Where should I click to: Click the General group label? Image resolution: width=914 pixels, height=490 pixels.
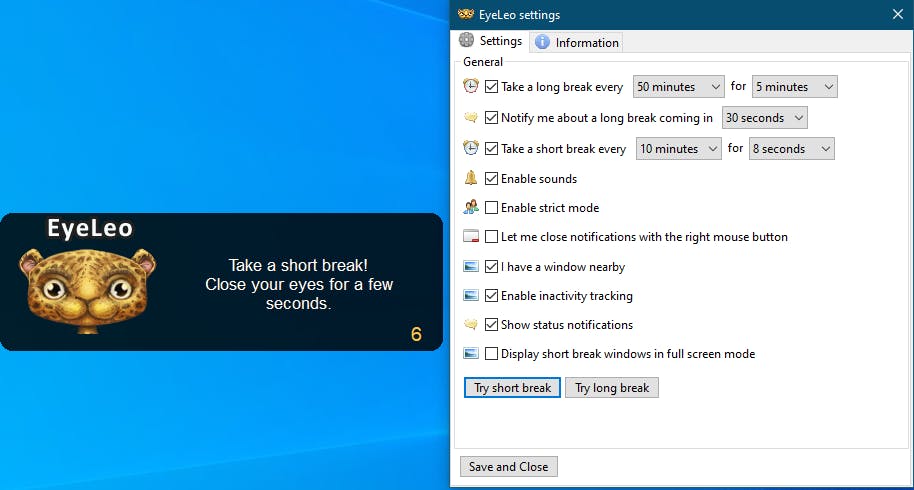coord(483,62)
